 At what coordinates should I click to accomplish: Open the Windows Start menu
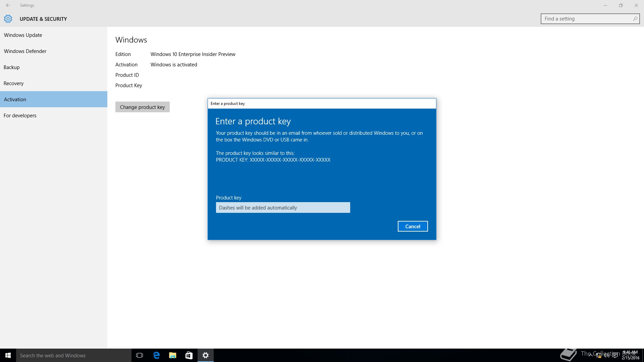tap(8, 355)
